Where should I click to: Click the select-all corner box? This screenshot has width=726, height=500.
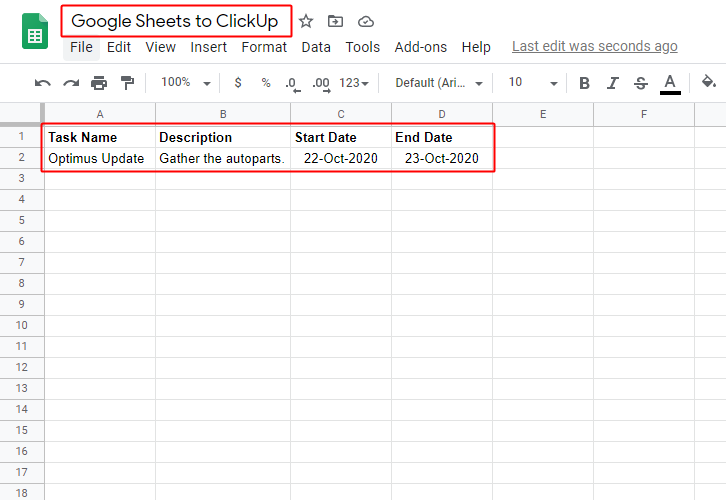click(21, 114)
